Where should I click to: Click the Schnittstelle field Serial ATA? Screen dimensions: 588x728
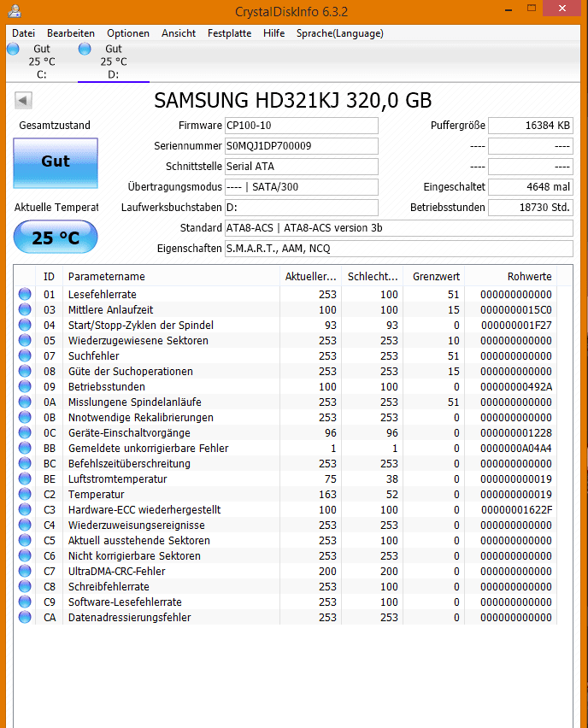pyautogui.click(x=302, y=167)
